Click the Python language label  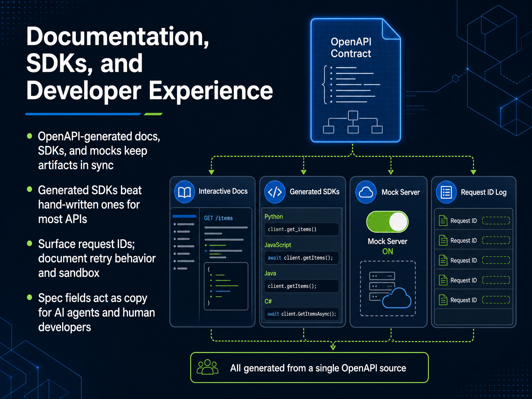coord(274,217)
